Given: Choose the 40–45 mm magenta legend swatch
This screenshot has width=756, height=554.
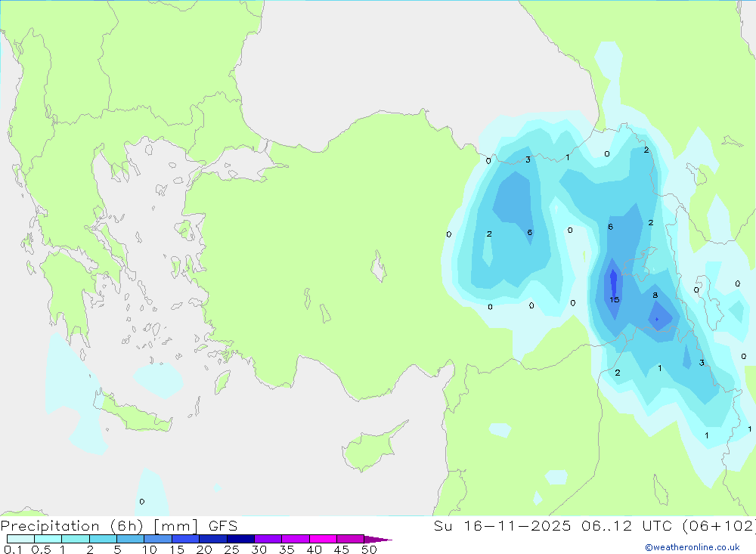Looking at the screenshot, I should pos(323,539).
